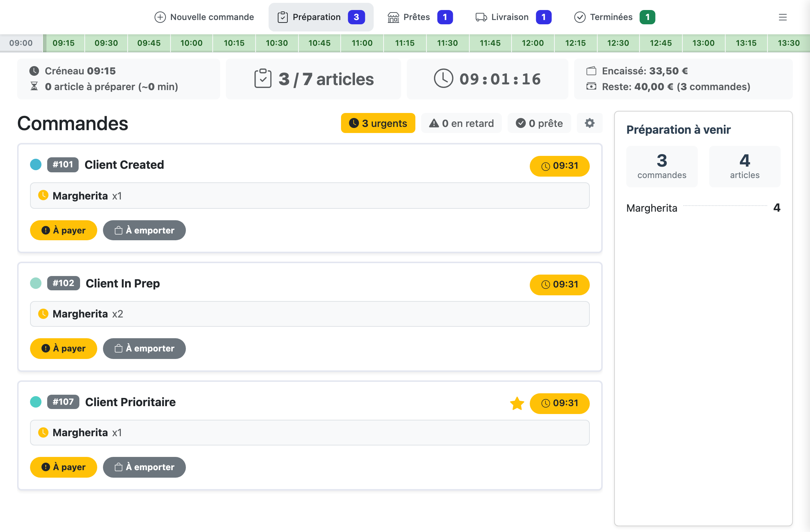Click the #101 order number badge
810x532 pixels.
(63, 164)
